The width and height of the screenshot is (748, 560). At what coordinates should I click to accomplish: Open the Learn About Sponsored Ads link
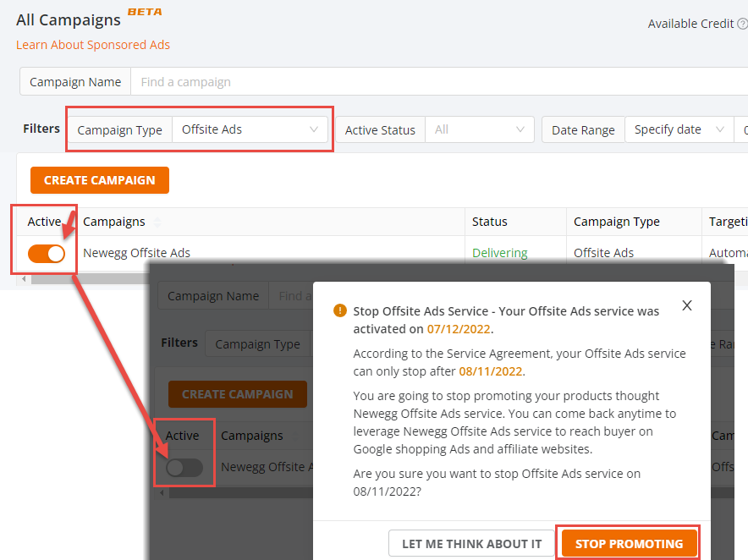(x=93, y=45)
